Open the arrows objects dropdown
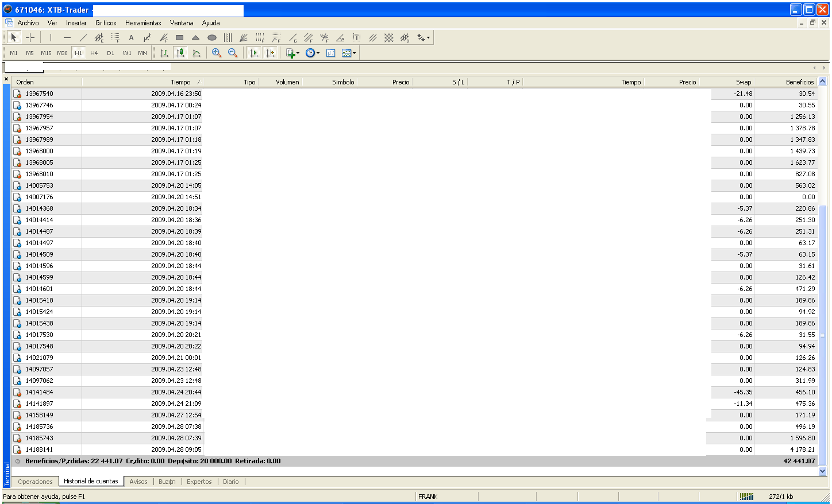This screenshot has height=504, width=832. tap(423, 38)
